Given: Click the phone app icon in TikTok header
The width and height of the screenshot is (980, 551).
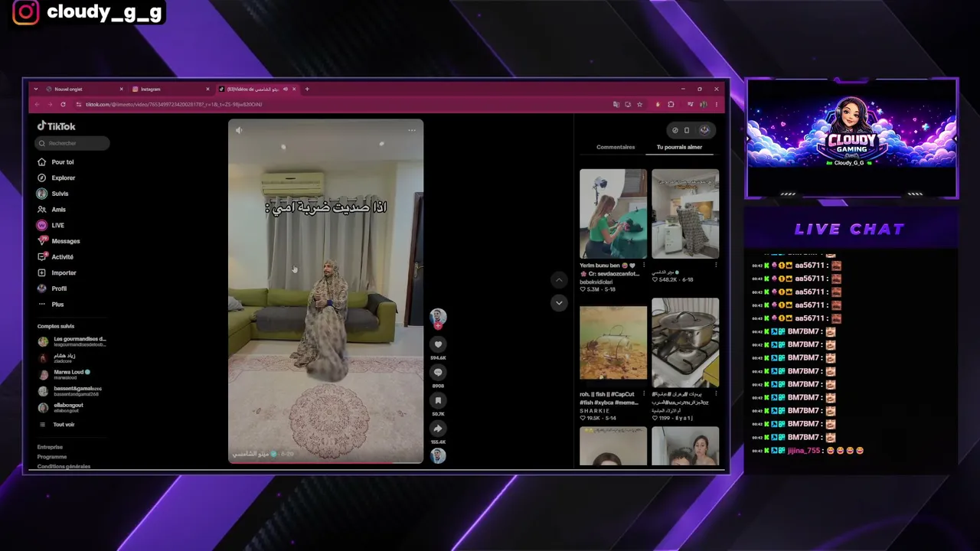Looking at the screenshot, I should (687, 130).
